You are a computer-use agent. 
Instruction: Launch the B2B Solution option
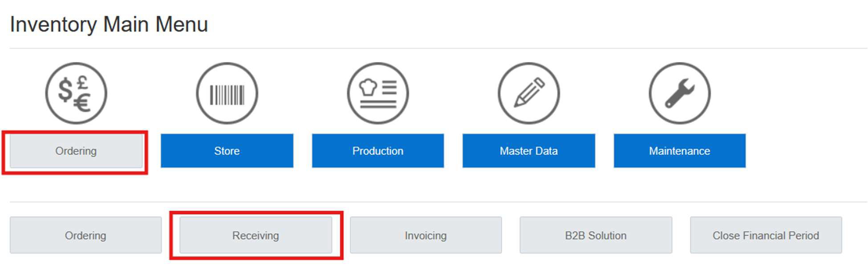(596, 235)
